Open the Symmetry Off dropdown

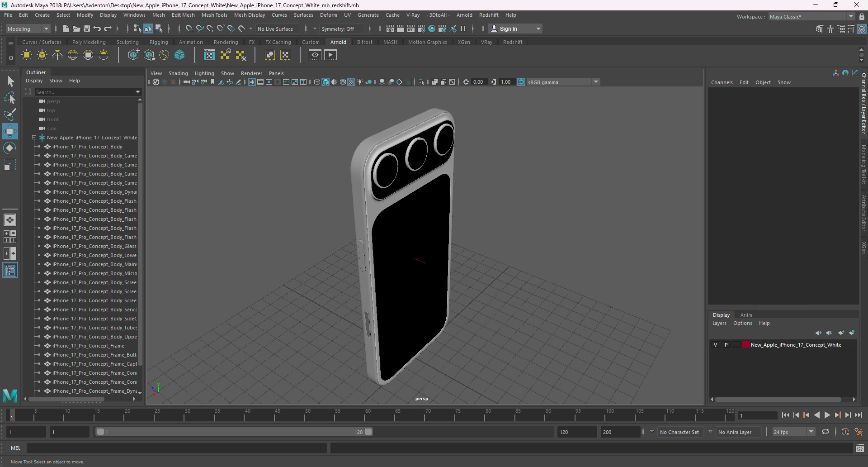(x=342, y=29)
